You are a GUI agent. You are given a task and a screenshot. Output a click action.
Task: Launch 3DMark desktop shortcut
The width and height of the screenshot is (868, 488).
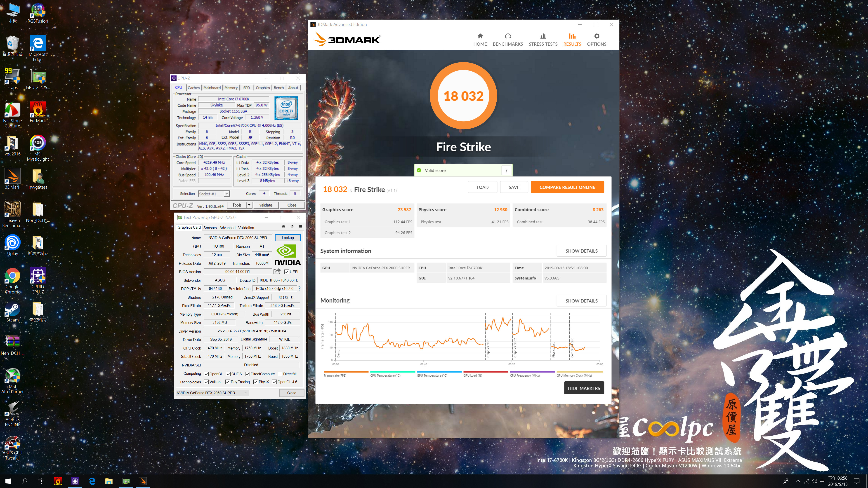coord(12,178)
